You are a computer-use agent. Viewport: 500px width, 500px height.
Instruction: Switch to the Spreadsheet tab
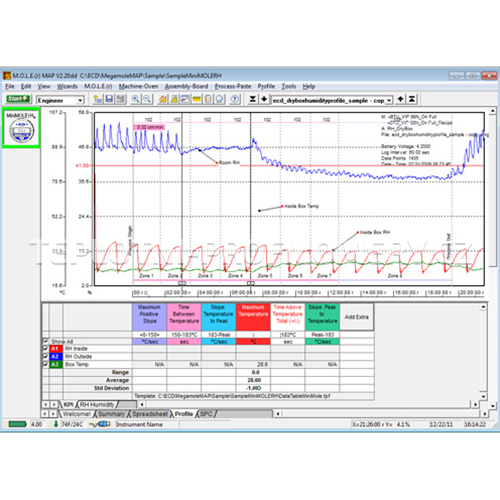point(150,414)
